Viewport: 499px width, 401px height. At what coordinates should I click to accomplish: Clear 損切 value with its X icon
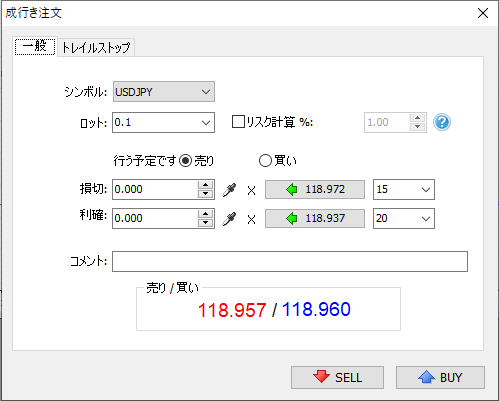[x=252, y=191]
